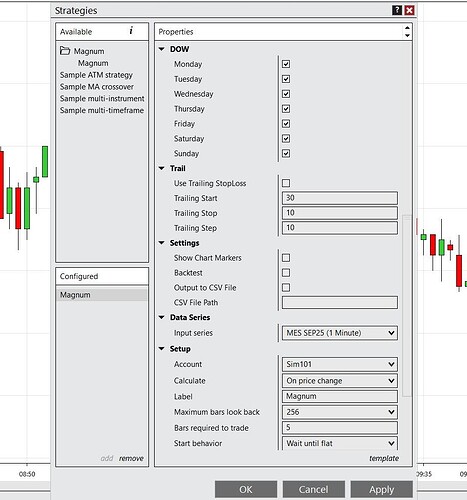This screenshot has height=500, width=467.
Task: Click the Apply button
Action: click(x=381, y=489)
